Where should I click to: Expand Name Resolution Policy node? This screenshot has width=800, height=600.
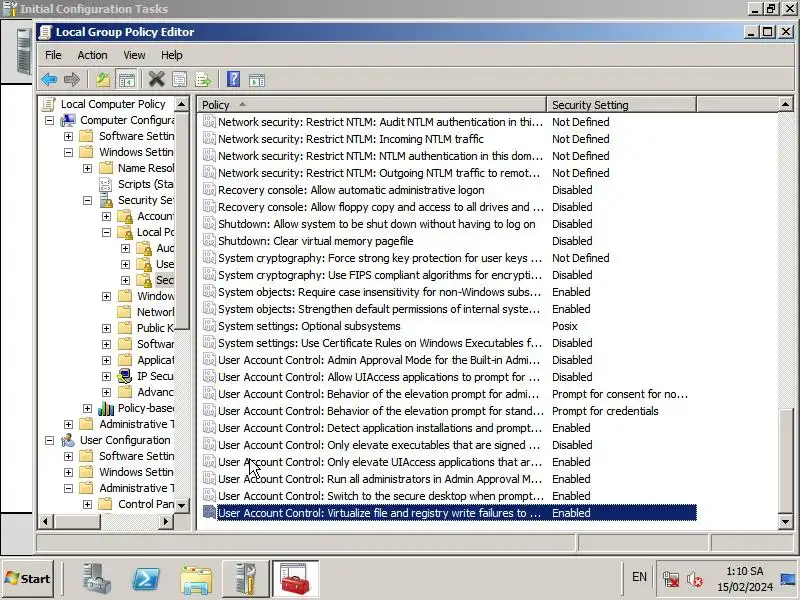coord(87,168)
